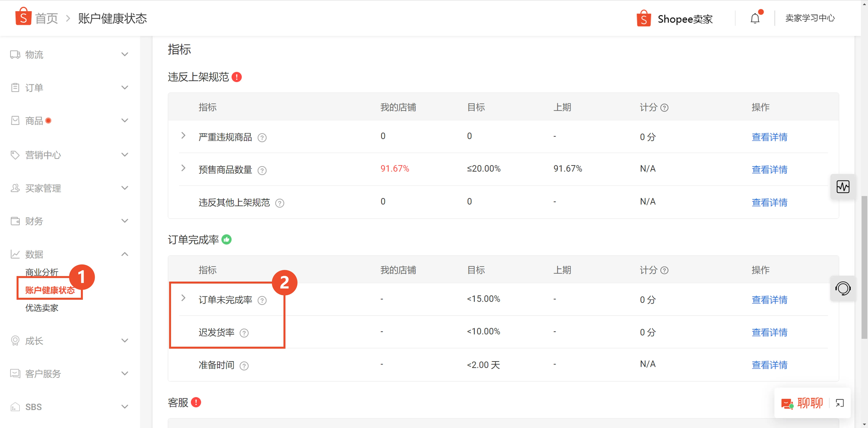Open the 订单 orders sidebar icon
The width and height of the screenshot is (868, 428).
pyautogui.click(x=15, y=87)
